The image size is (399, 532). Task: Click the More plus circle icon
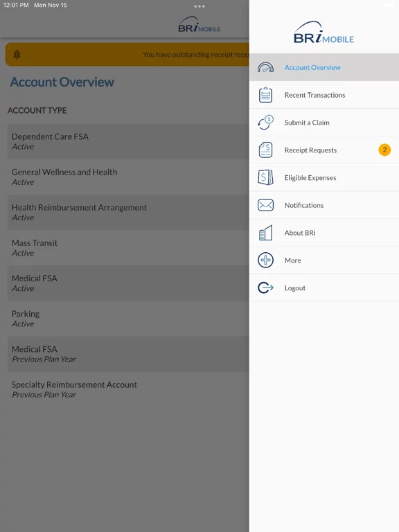tap(265, 260)
